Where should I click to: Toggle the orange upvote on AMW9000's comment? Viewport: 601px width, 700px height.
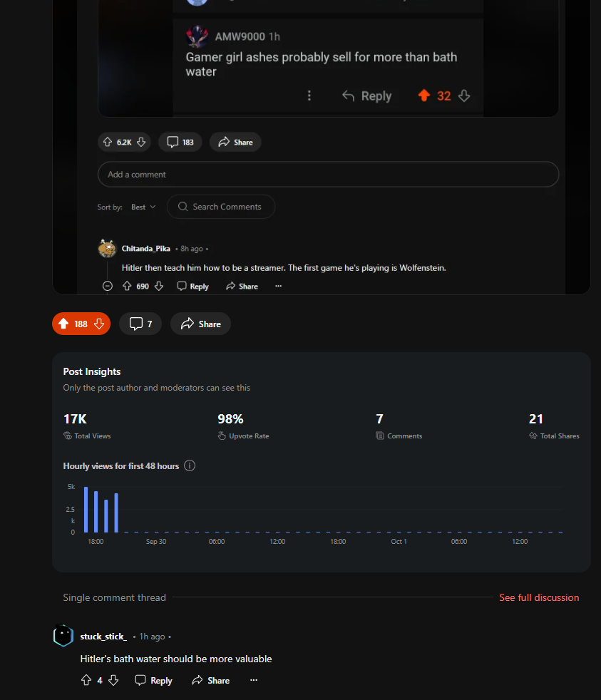click(423, 96)
